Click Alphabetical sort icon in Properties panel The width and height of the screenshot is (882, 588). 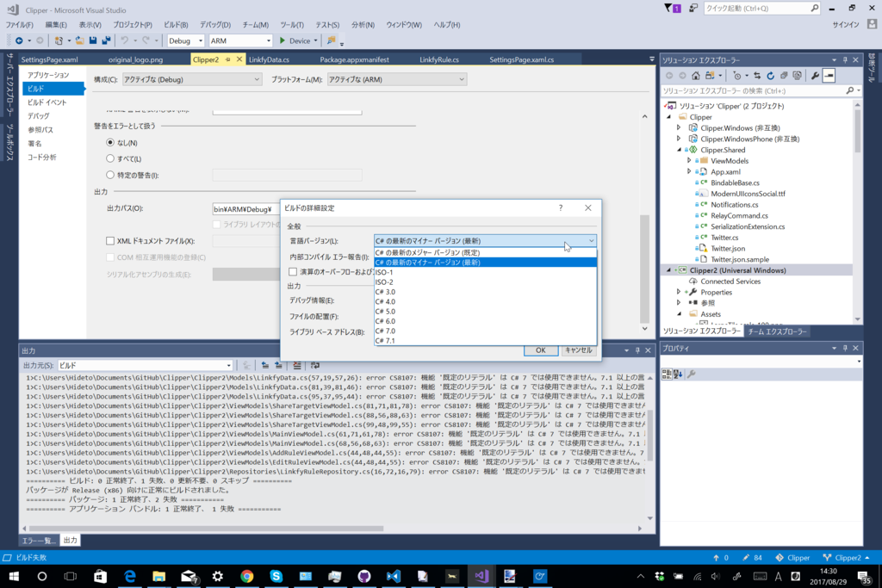click(x=678, y=374)
